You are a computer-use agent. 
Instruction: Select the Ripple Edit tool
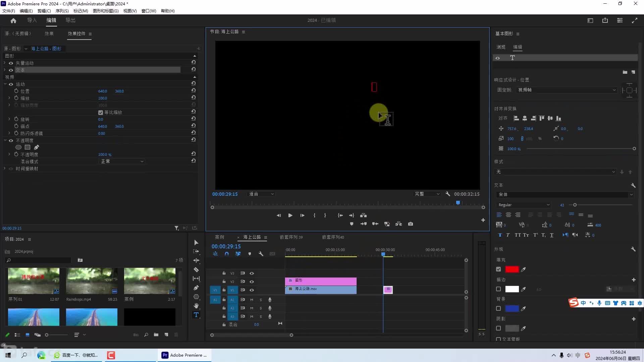(x=196, y=260)
